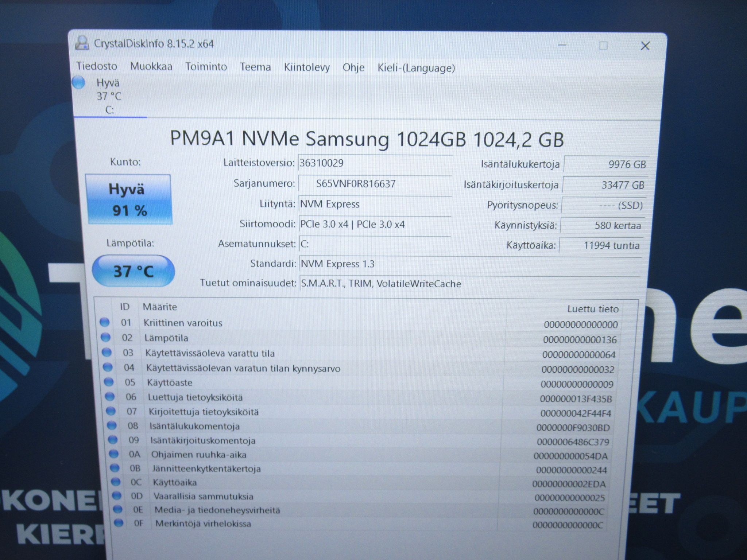Click the Sarjanumero serial number field
The width and height of the screenshot is (747, 560).
tap(375, 184)
